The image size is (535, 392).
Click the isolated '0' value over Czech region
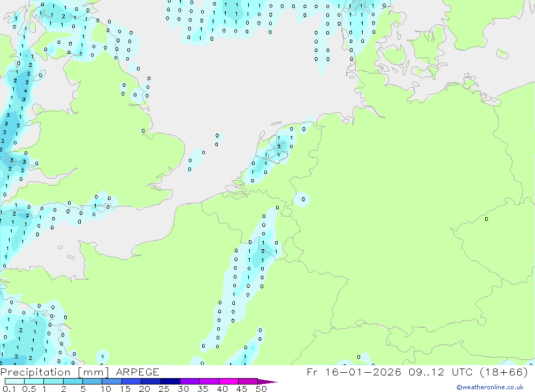point(486,219)
